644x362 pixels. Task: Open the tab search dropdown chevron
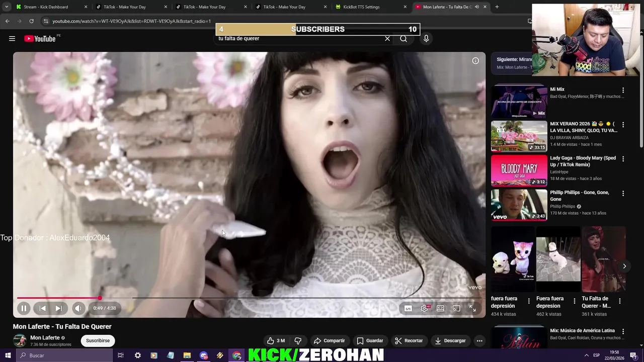pyautogui.click(x=7, y=7)
